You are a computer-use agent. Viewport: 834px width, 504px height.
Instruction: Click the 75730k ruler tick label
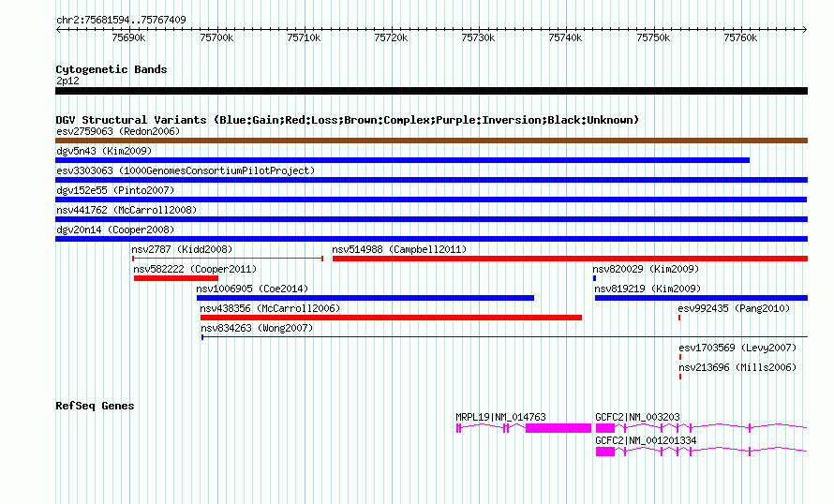click(x=478, y=37)
